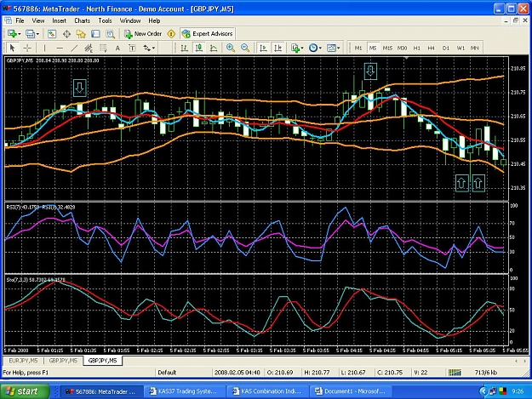Toggle Chart Shift button
Screen dimensions: 532x399
tap(277, 48)
